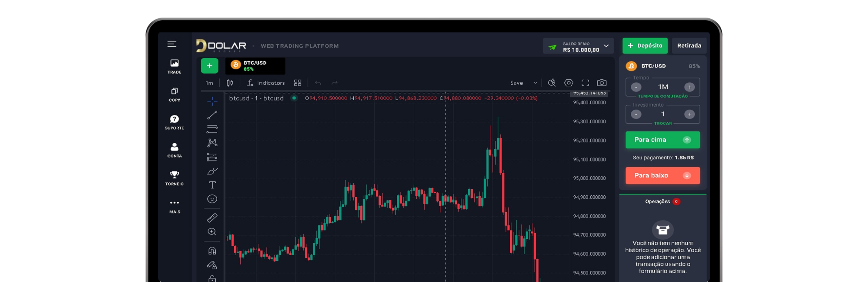This screenshot has height=282, width=868.
Task: Open the 1m timeframe selector
Action: pyautogui.click(x=210, y=83)
